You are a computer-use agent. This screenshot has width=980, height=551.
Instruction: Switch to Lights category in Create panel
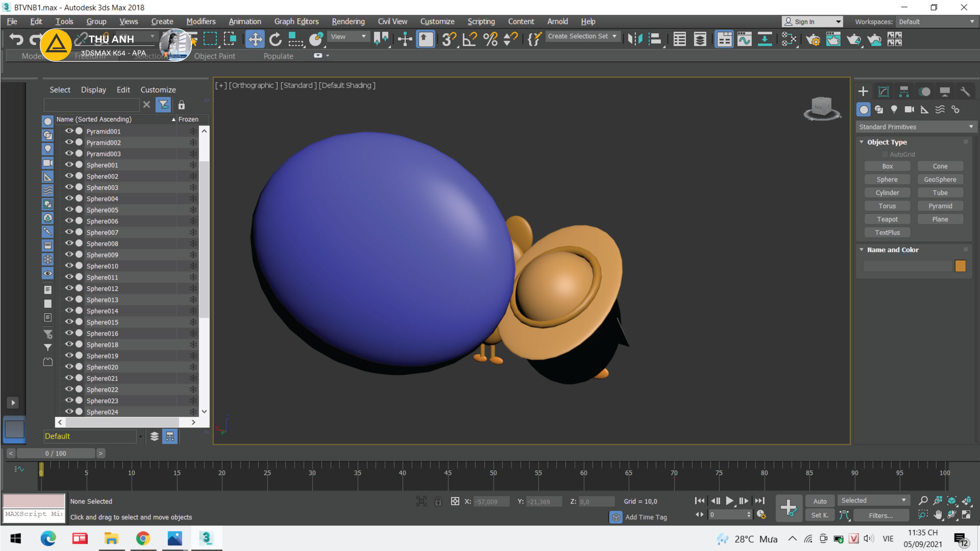[894, 109]
